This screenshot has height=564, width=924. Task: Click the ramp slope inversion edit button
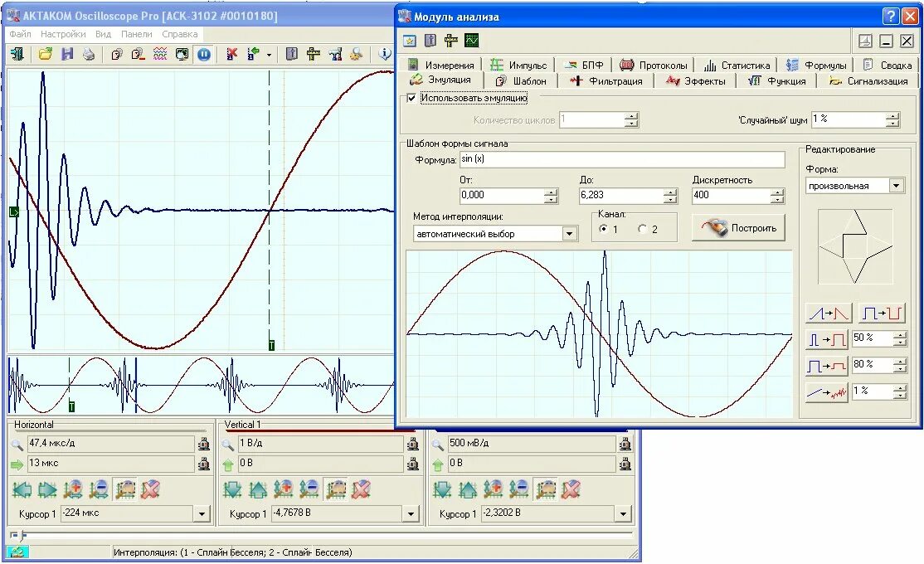pyautogui.click(x=828, y=313)
